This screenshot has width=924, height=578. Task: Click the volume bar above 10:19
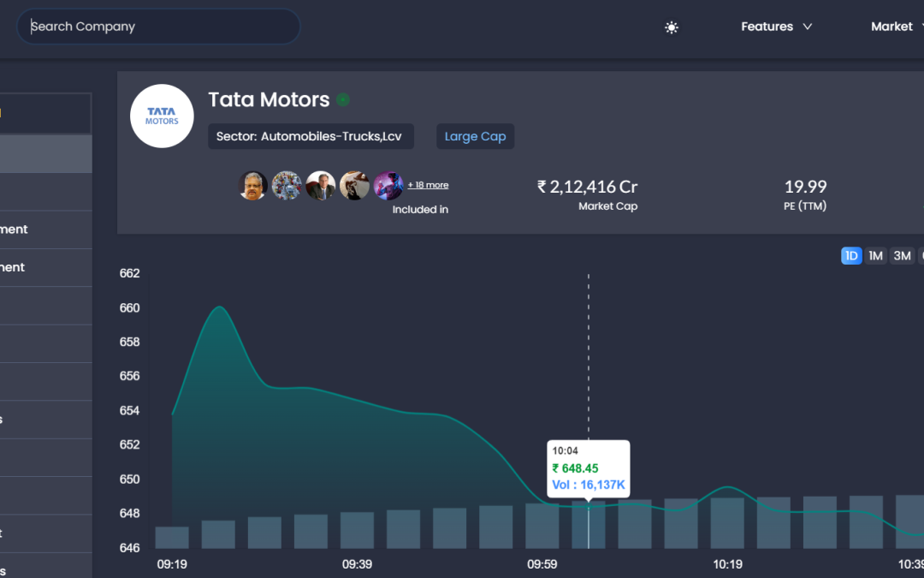[x=728, y=523]
